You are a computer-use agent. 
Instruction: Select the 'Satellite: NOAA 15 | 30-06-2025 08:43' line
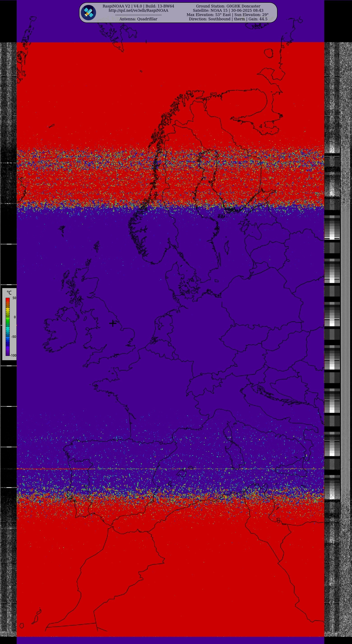coord(228,11)
